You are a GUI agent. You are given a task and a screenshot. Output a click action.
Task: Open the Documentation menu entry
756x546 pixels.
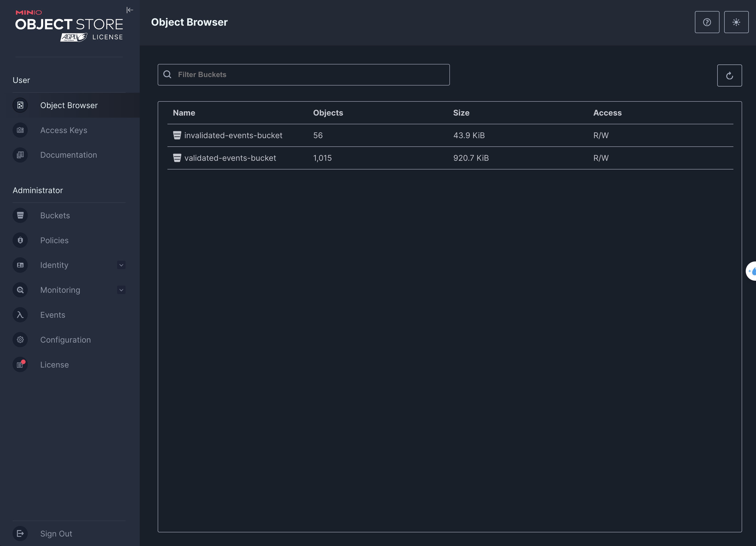click(69, 155)
